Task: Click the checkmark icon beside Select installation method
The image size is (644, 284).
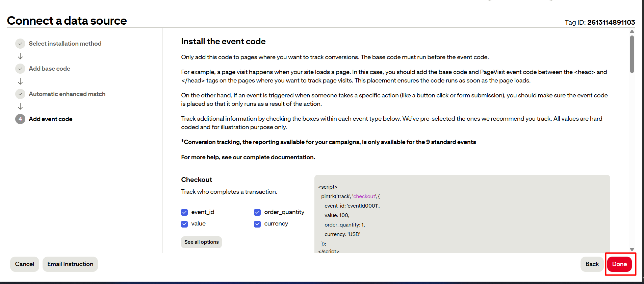Action: pos(20,44)
